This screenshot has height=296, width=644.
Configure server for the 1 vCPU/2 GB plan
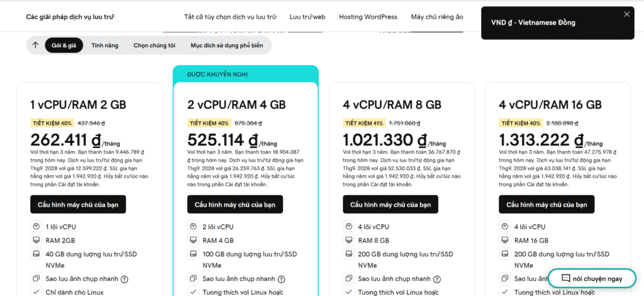point(78,205)
